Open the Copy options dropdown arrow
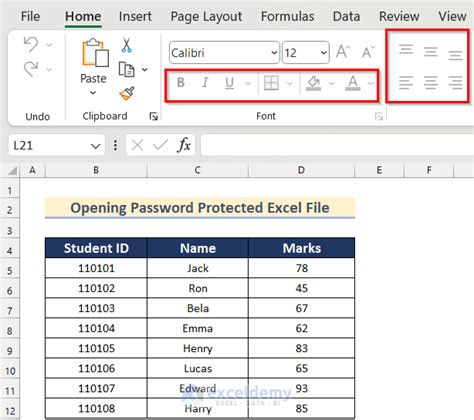This screenshot has height=420, width=474. point(145,69)
